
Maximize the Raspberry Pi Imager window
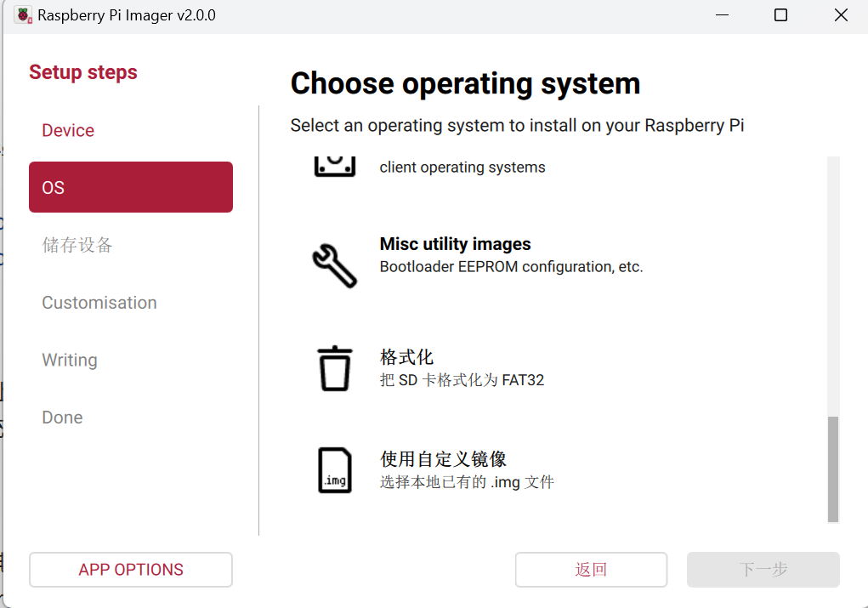(x=780, y=15)
